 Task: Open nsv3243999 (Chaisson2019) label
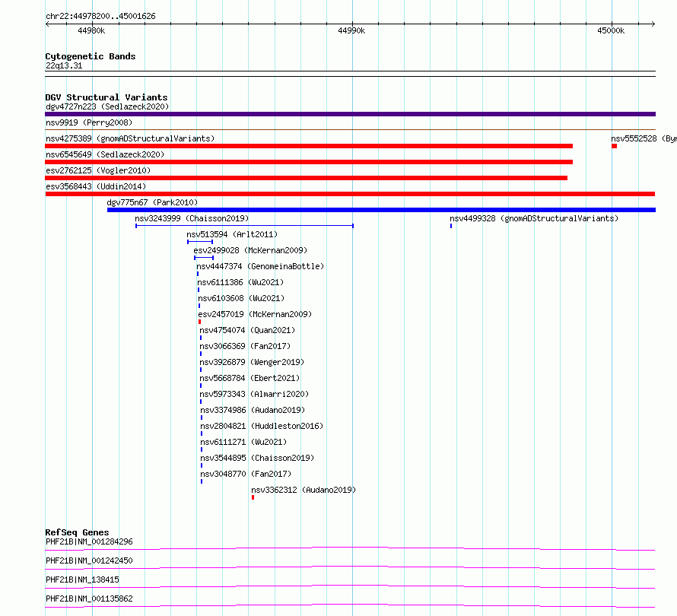(x=192, y=218)
